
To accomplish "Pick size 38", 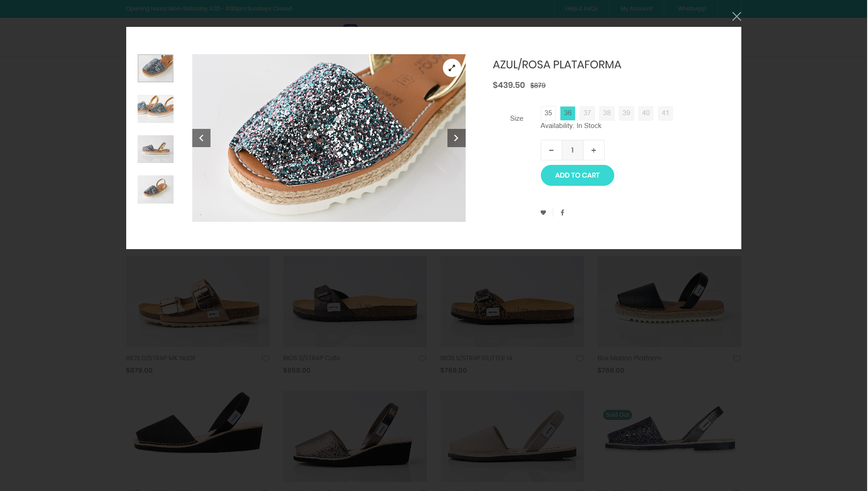I will pos(607,113).
